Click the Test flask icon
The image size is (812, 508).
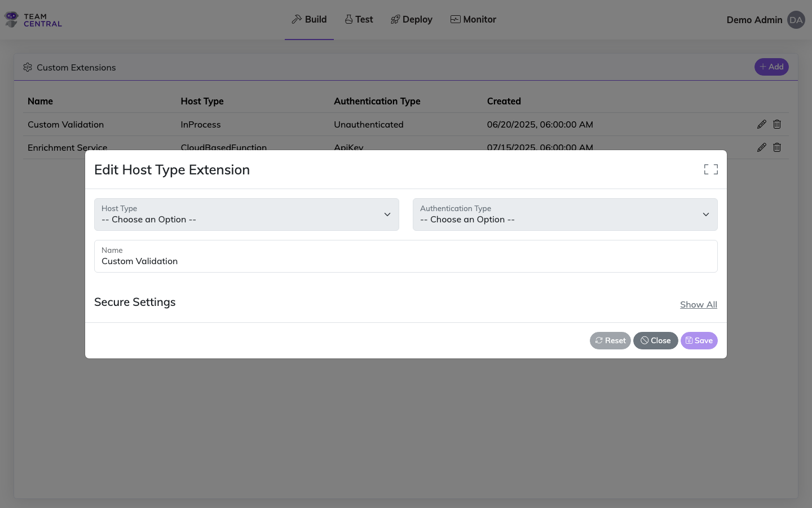click(348, 19)
